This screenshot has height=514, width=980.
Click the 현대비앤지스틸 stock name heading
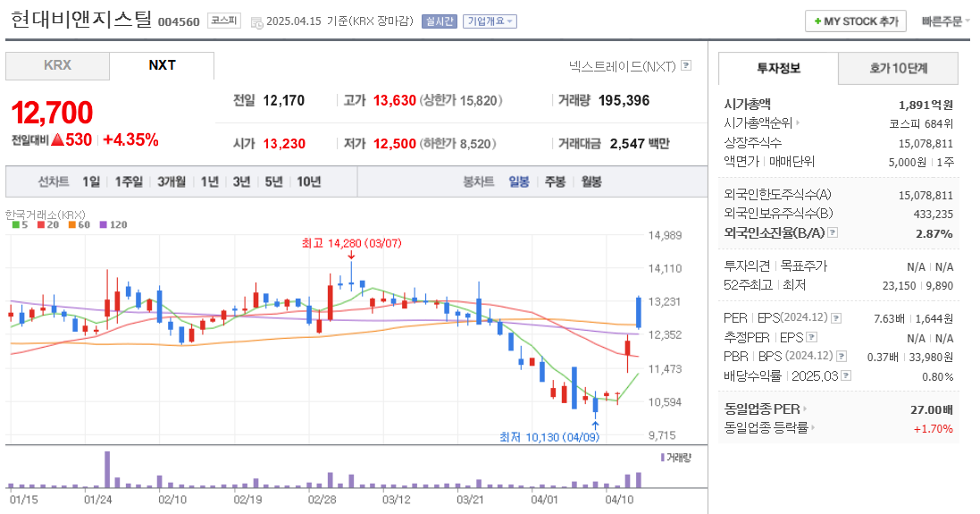point(81,19)
